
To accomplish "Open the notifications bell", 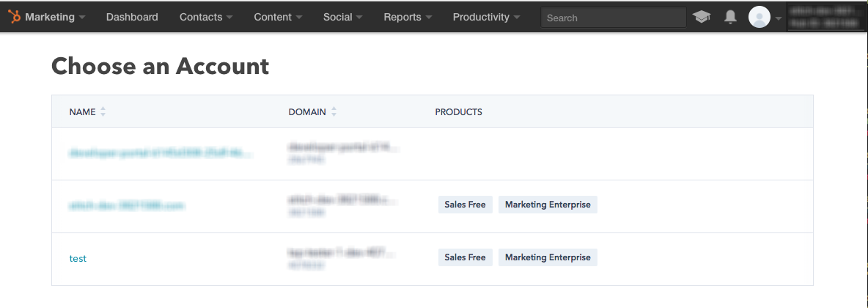I will [730, 17].
